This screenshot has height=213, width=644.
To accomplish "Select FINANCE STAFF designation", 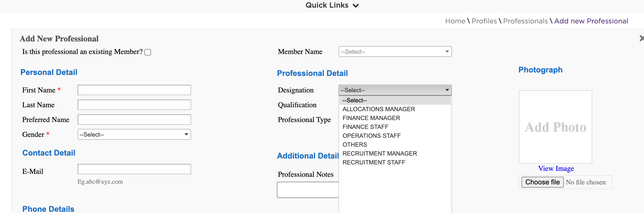I will (395, 127).
